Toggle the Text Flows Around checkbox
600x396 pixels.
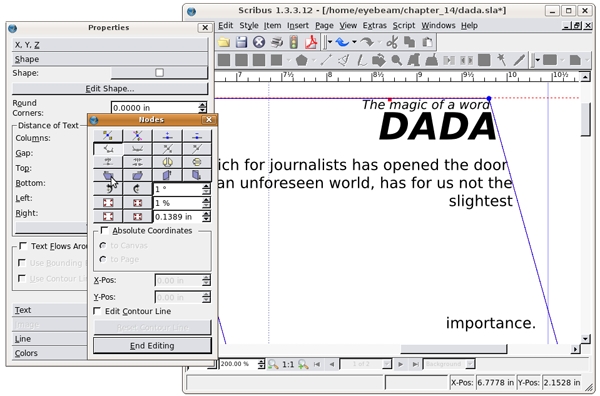coord(23,246)
